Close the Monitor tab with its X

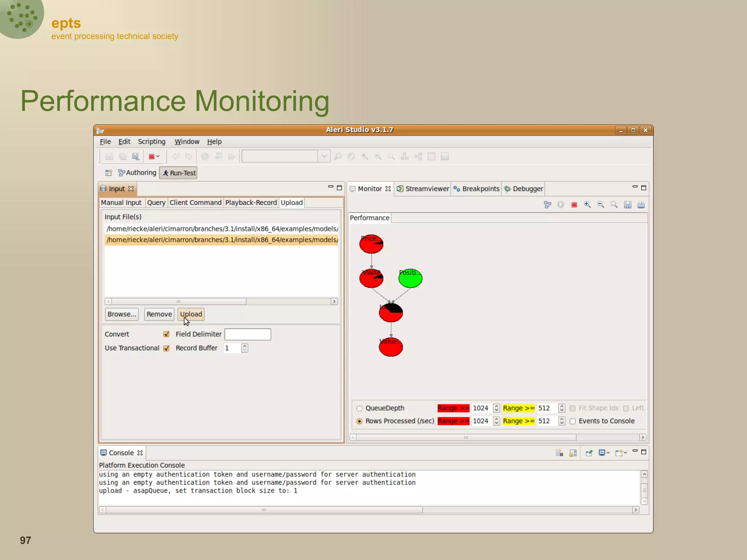pyautogui.click(x=388, y=189)
